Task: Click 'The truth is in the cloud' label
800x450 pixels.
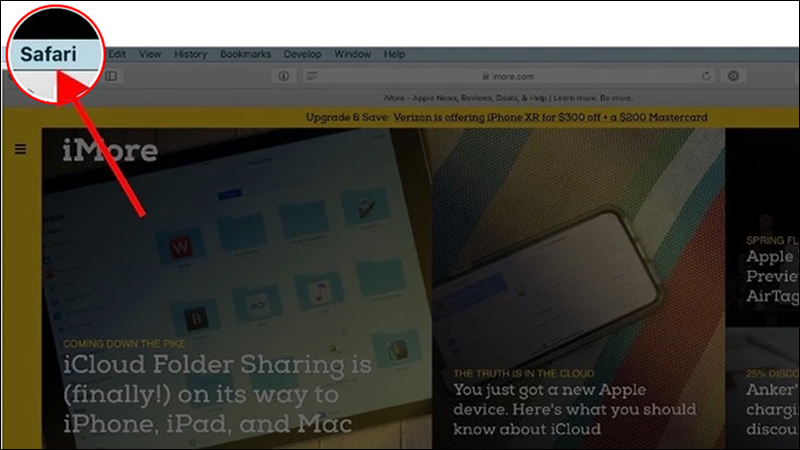Action: point(523,373)
